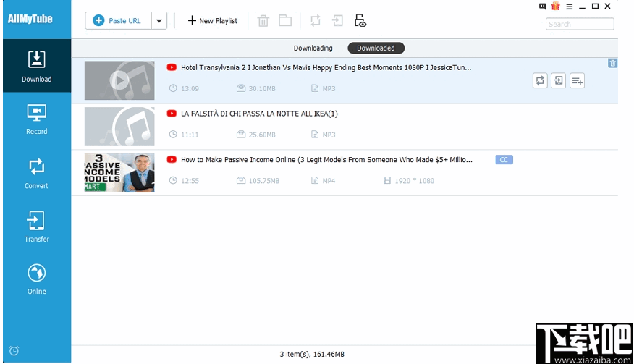Select How to Make Passive Income title
This screenshot has height=364, width=634.
(x=326, y=160)
